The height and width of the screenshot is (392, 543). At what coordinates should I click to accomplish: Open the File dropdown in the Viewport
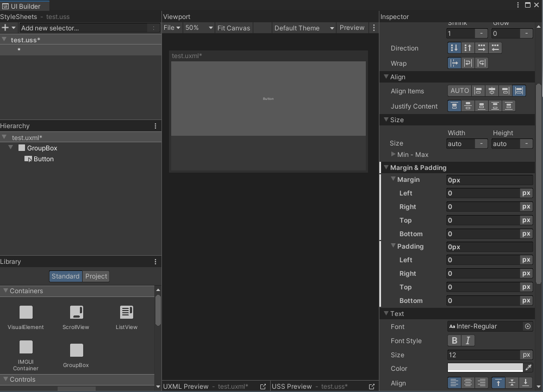pyautogui.click(x=172, y=27)
